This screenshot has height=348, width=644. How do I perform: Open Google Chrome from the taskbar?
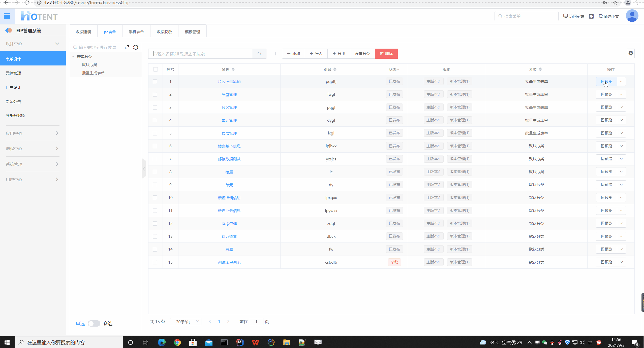pyautogui.click(x=177, y=342)
